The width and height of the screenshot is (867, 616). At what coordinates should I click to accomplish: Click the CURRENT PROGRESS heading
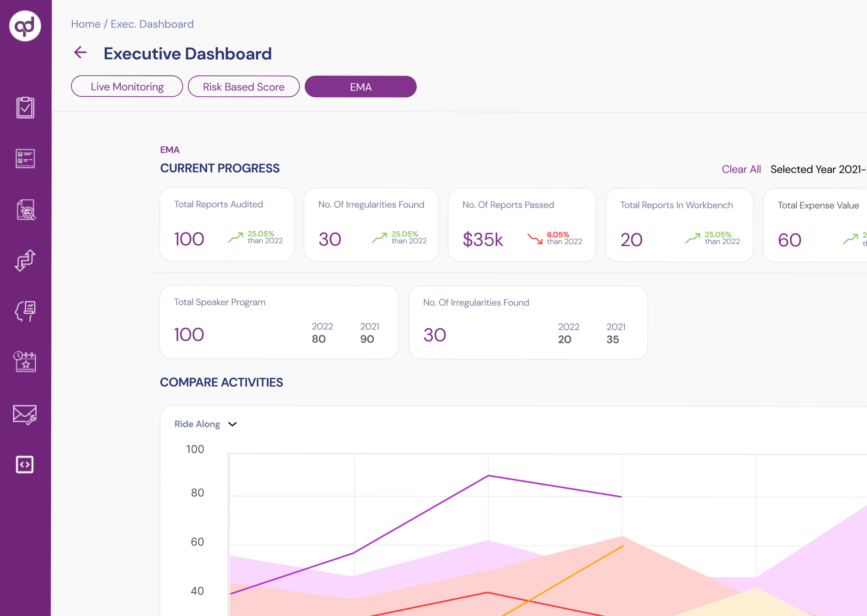220,168
